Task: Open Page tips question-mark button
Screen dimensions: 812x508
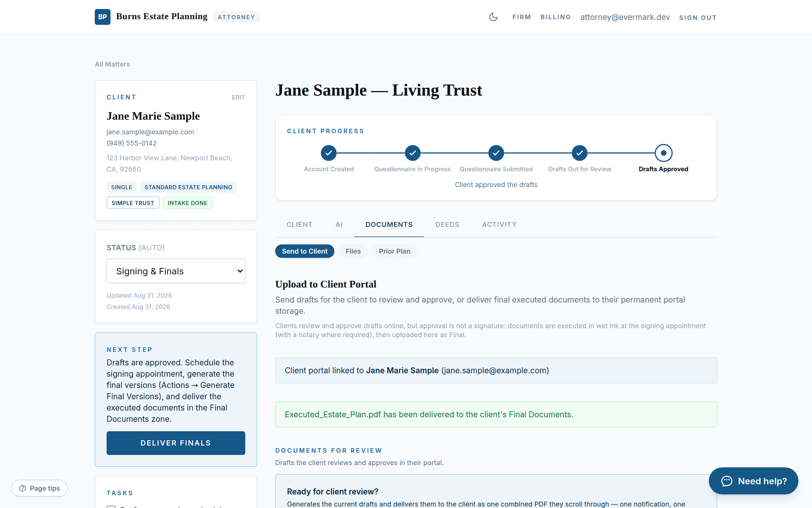Action: pyautogui.click(x=39, y=488)
